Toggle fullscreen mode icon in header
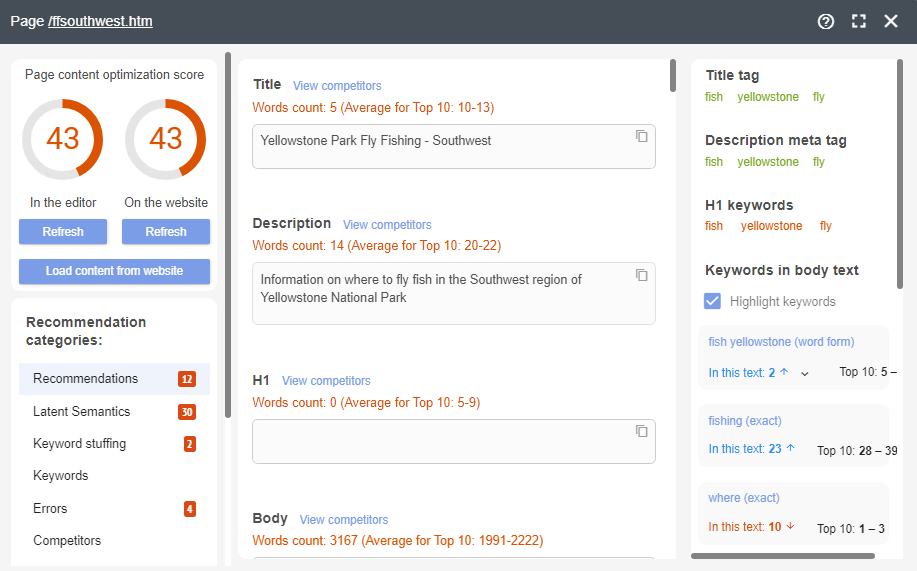917x571 pixels. click(x=858, y=21)
